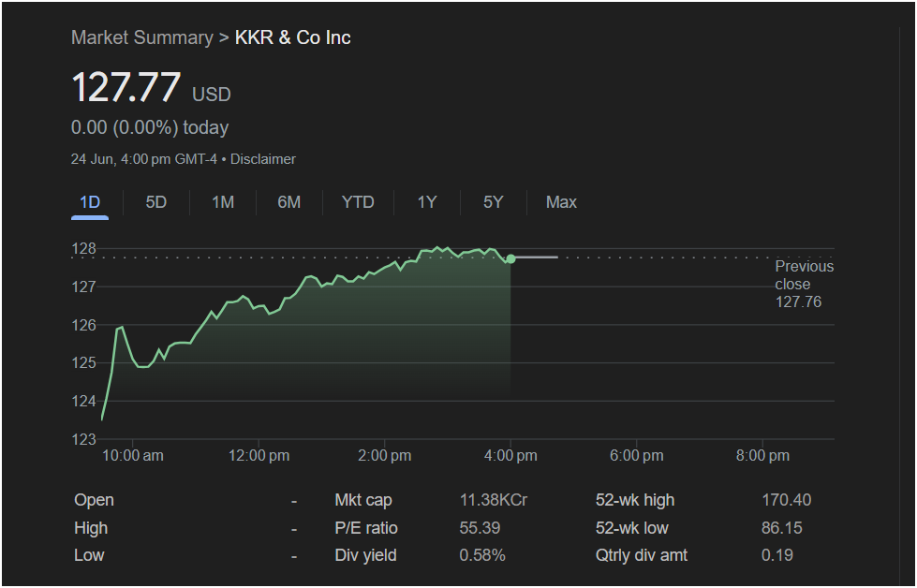
Task: View the 5Y price range tab
Action: coord(493,202)
